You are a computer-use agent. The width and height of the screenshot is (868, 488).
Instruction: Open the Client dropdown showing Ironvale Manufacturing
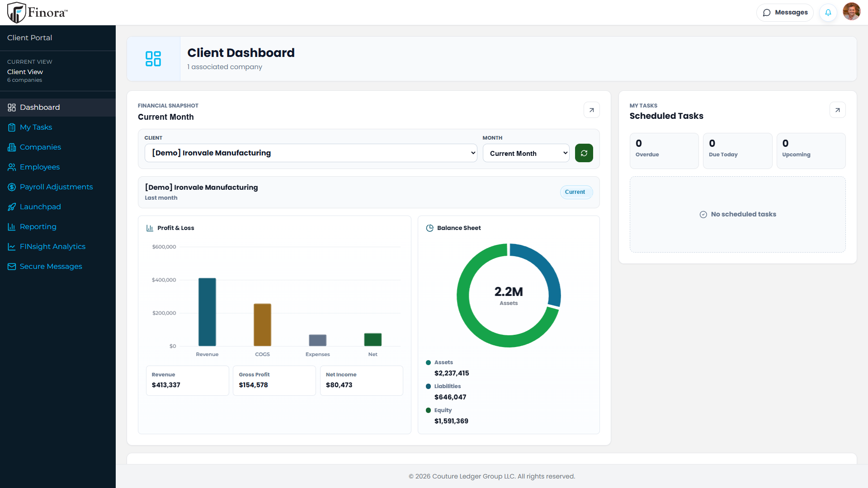[311, 153]
